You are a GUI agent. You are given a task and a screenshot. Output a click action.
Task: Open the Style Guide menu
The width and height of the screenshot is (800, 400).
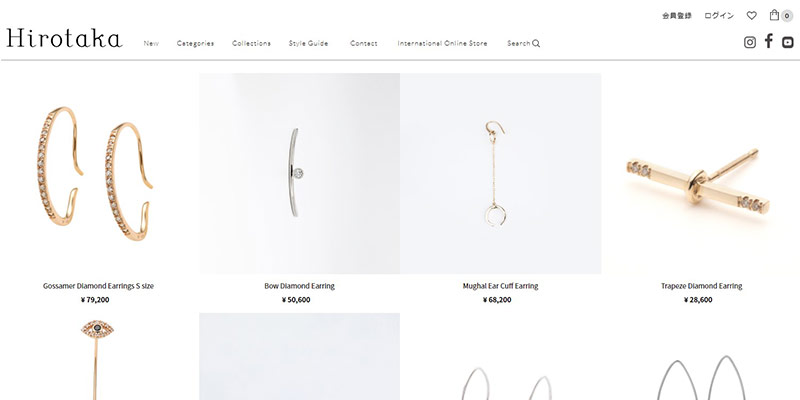tap(308, 43)
